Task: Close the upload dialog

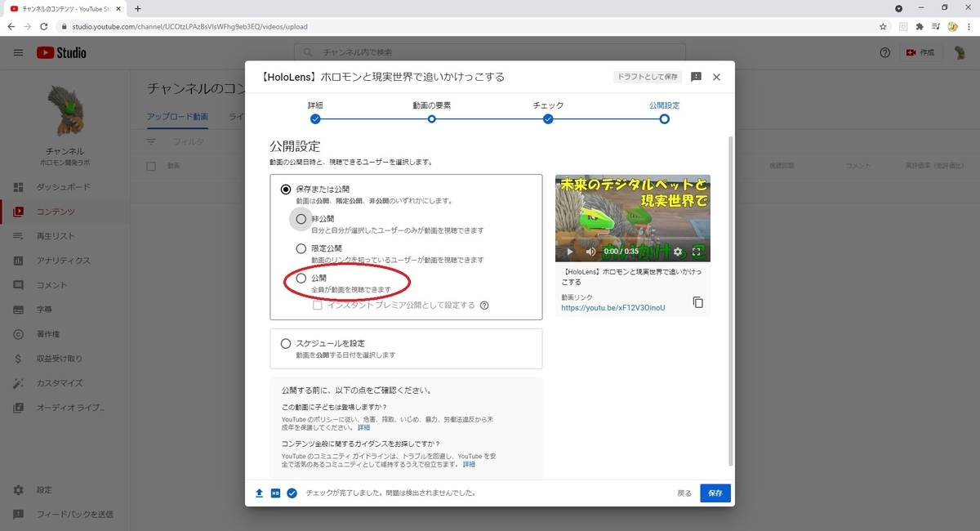Action: click(x=716, y=77)
